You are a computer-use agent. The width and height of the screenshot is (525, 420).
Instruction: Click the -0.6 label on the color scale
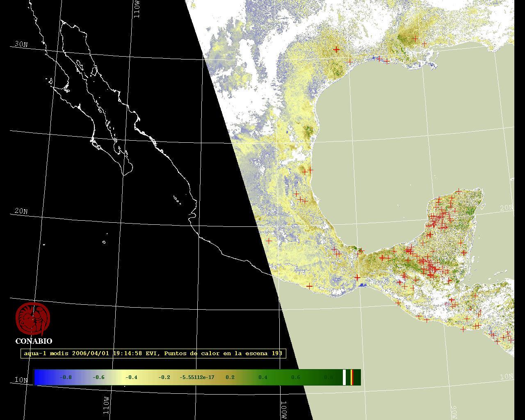(x=98, y=377)
